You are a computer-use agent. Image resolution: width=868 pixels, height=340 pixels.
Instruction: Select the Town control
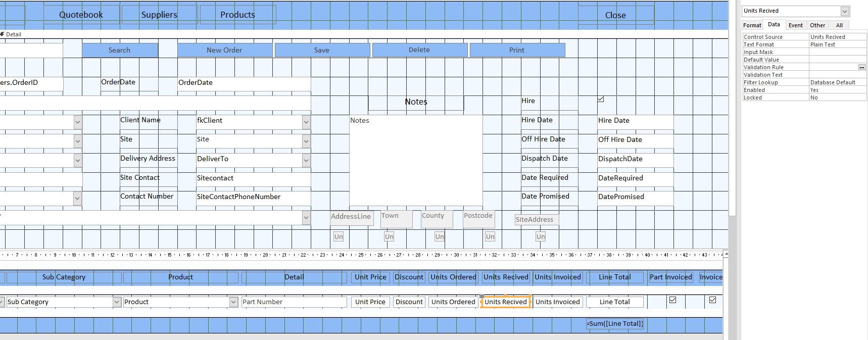(397, 219)
